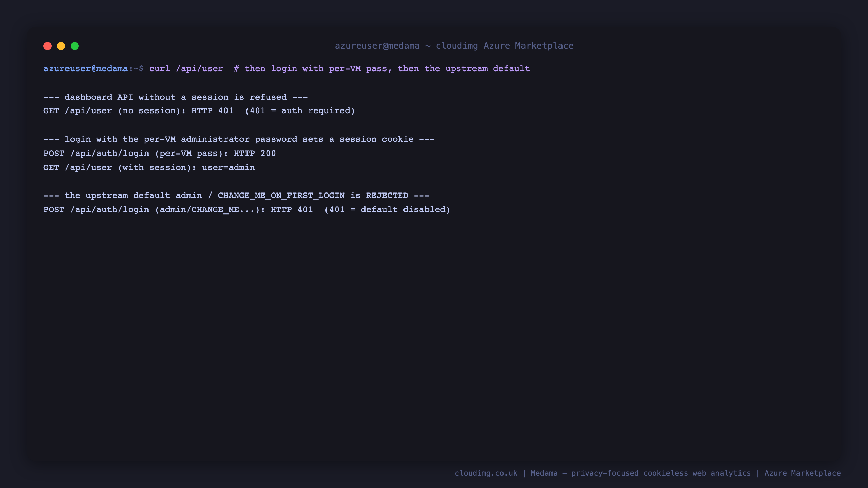Screen dimensions: 868x488
Task: Click the line 'dashboard API without a session is refused'
Action: pos(176,97)
